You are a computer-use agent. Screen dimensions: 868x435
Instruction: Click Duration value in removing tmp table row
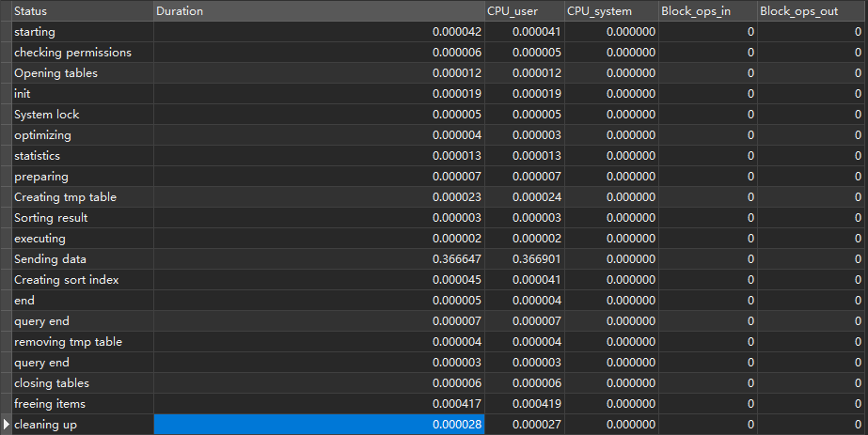tap(457, 342)
